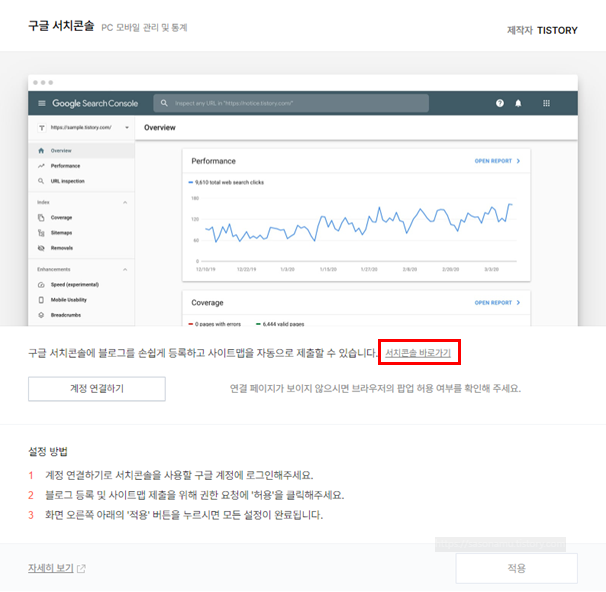Click the '9,610 total web search clicks' legend

pyautogui.click(x=226, y=182)
